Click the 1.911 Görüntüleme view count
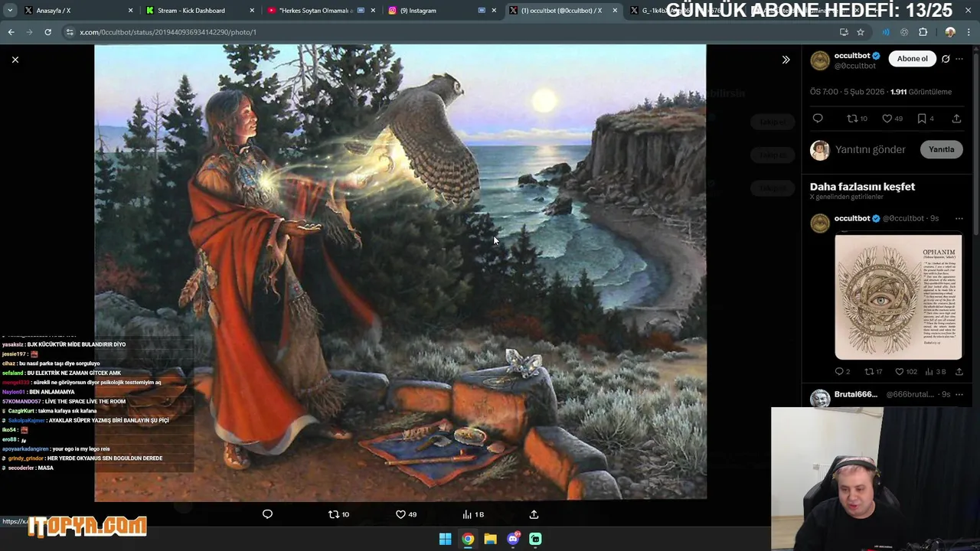Screen dimensions: 980x551 [x=921, y=92]
